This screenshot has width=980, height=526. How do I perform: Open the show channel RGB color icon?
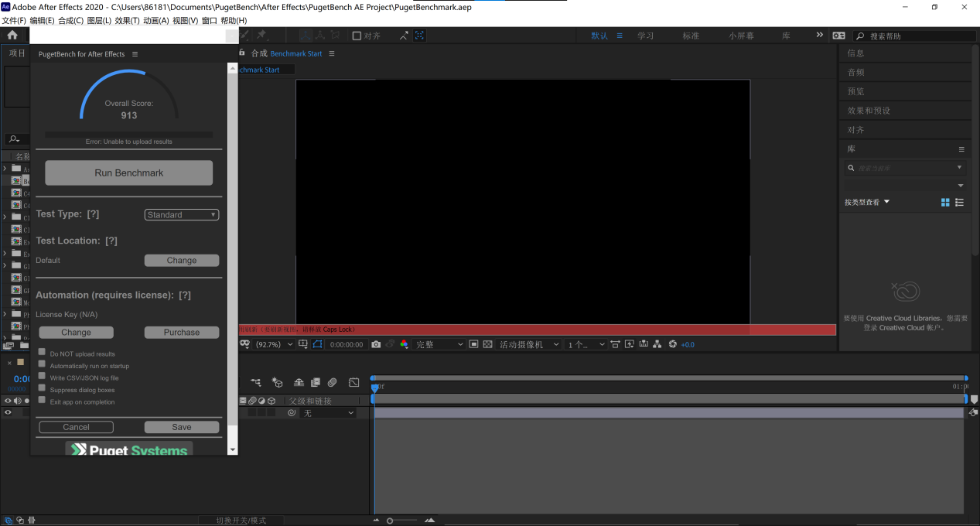[404, 344]
